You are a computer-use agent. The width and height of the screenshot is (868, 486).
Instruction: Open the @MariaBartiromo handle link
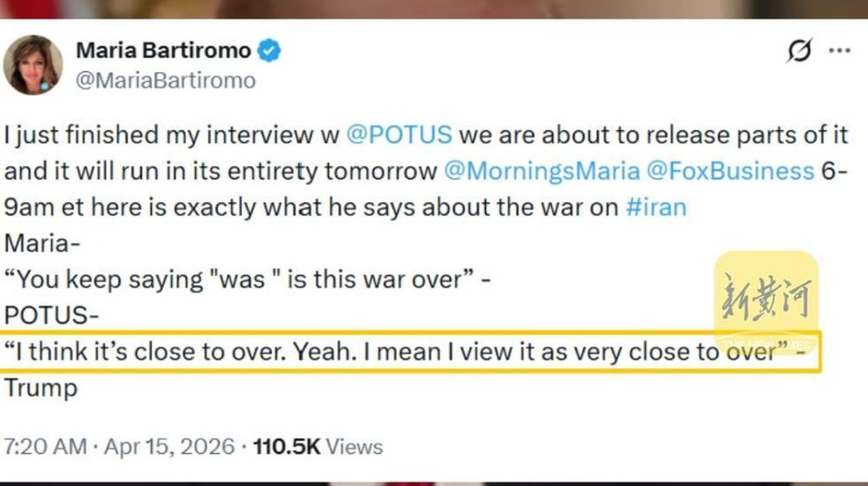pyautogui.click(x=166, y=81)
